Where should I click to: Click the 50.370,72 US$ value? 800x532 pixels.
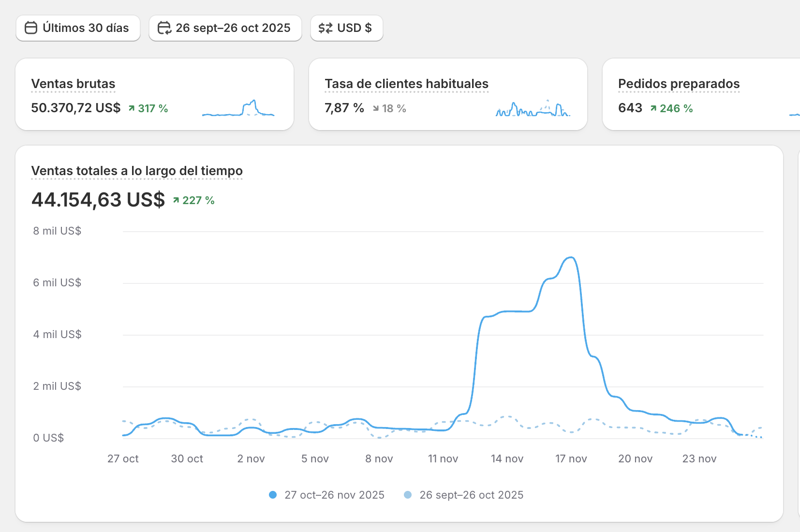coord(76,108)
